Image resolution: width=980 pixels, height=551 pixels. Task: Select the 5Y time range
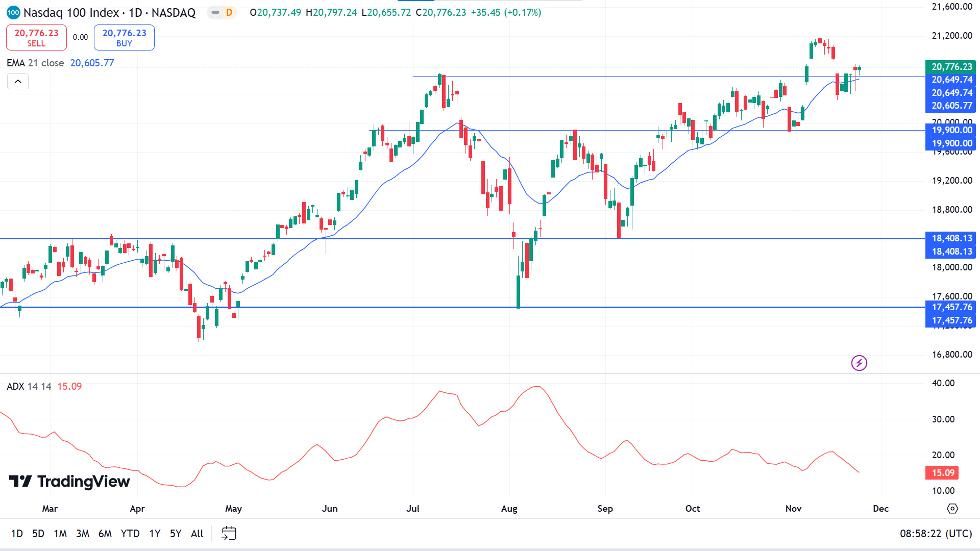(176, 533)
